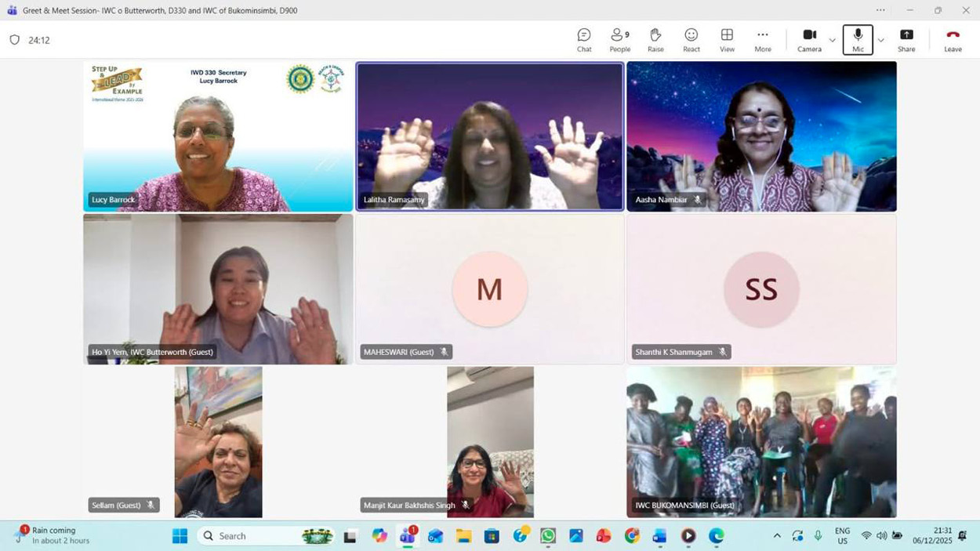Viewport: 980px width, 551px height.
Task: Toggle the Camera on or off
Action: coord(809,40)
